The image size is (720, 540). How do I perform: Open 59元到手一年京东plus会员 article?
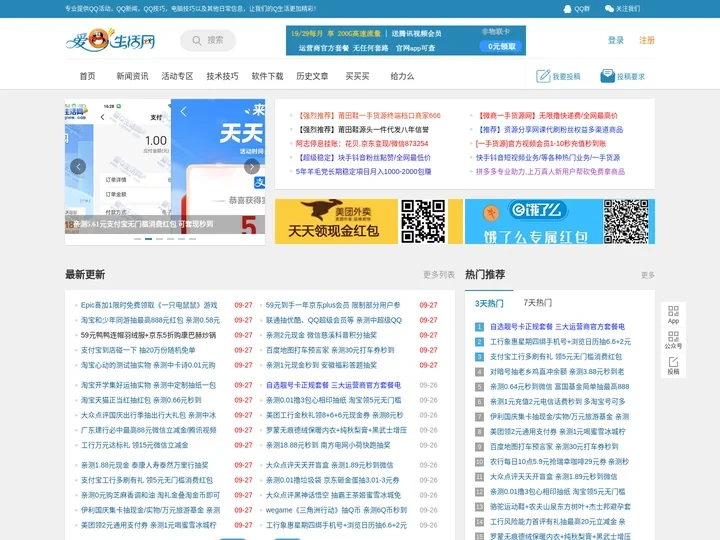click(x=333, y=305)
